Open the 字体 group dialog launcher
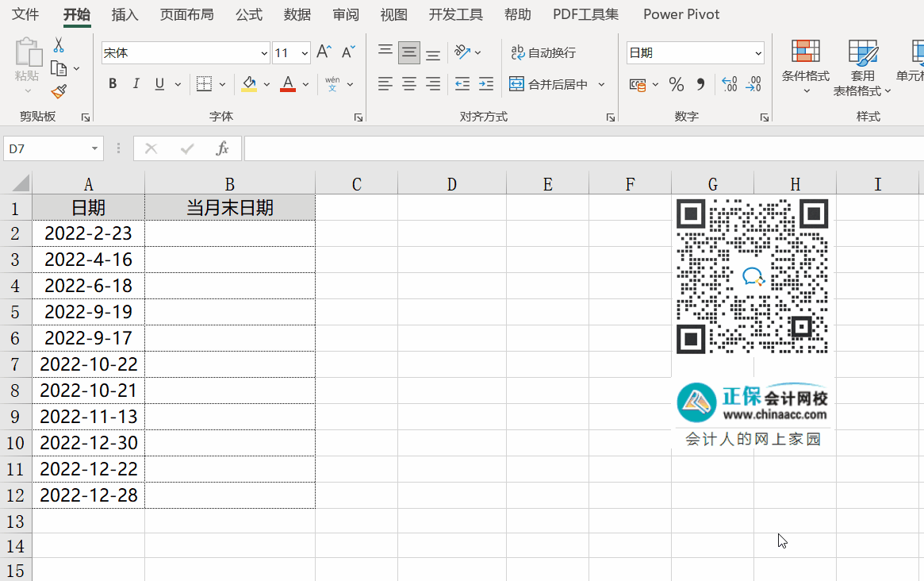Viewport: 924px width, 581px height. (358, 117)
